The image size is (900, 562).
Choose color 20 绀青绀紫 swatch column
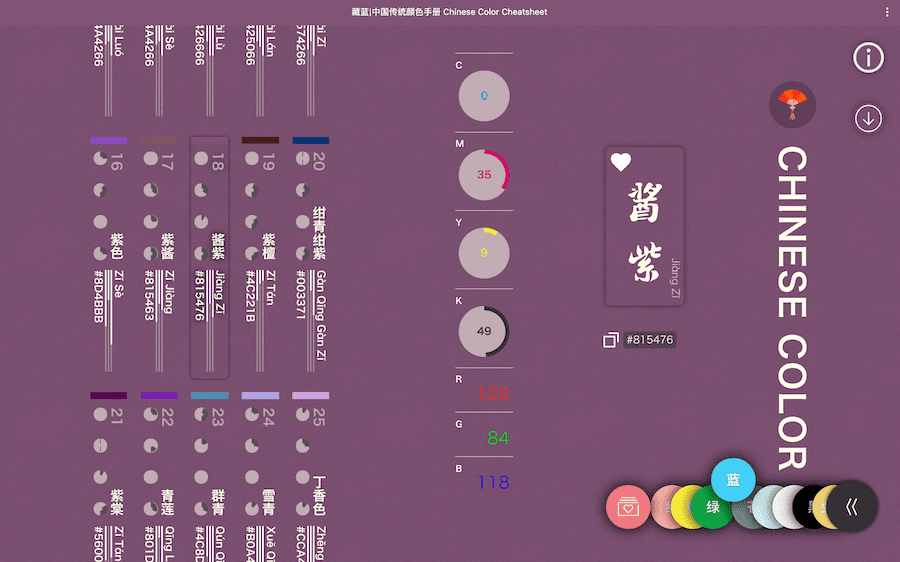(311, 255)
